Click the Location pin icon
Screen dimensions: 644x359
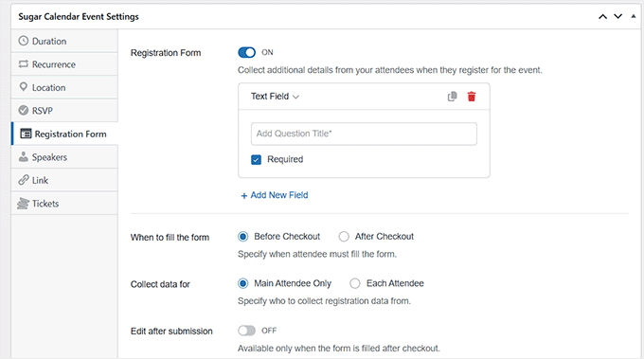24,86
